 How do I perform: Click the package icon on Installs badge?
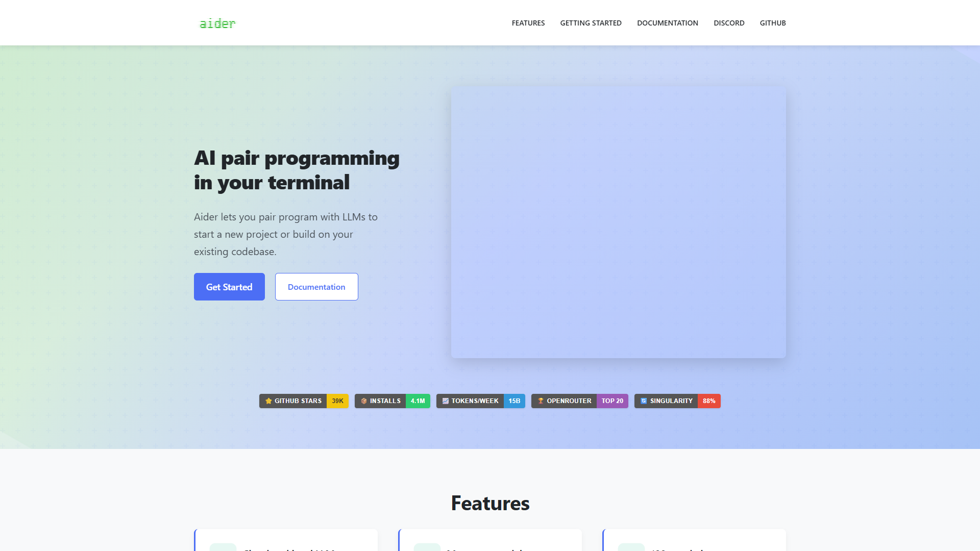click(364, 401)
